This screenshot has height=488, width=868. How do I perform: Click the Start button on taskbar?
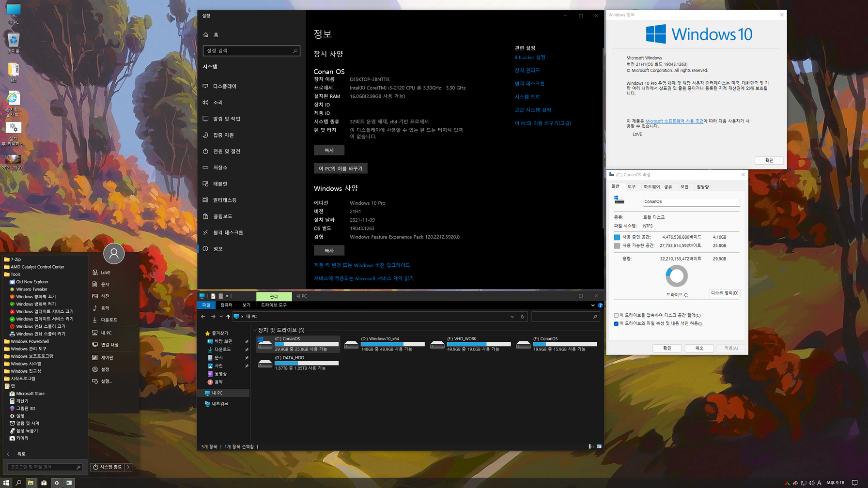pos(6,483)
